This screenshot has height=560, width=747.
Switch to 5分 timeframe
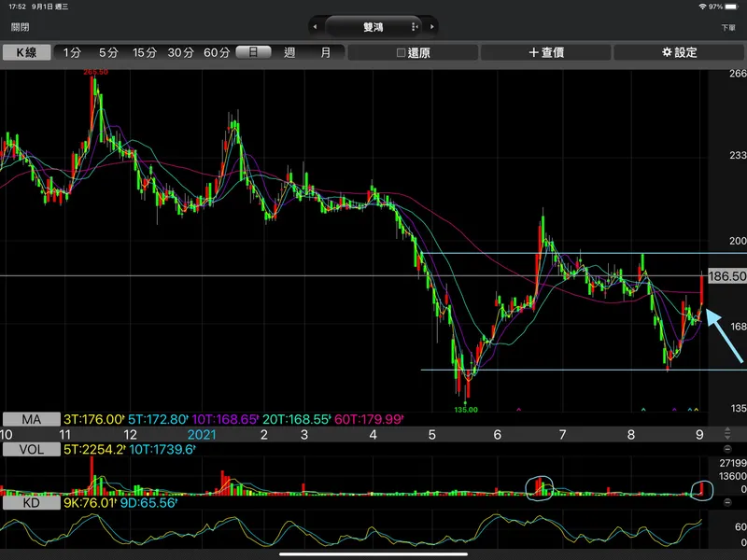(108, 53)
